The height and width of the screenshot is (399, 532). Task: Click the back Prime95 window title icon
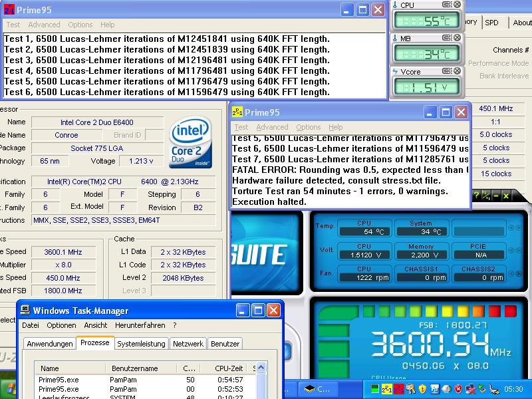9,10
